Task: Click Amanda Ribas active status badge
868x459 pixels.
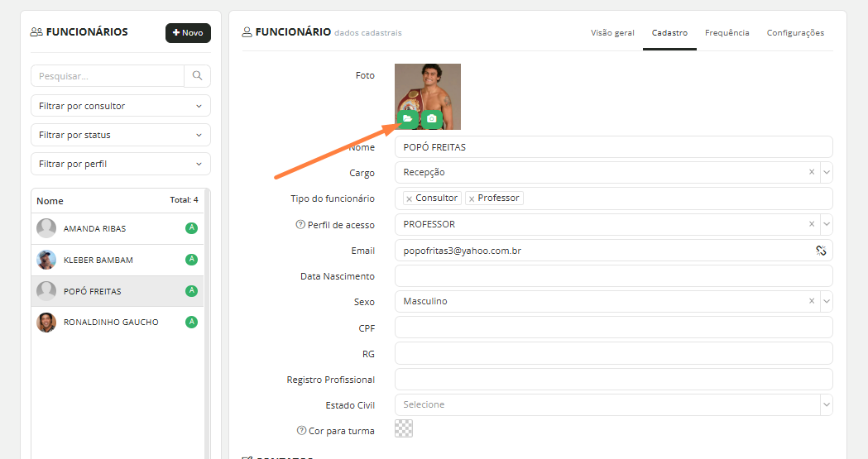Action: (x=191, y=227)
